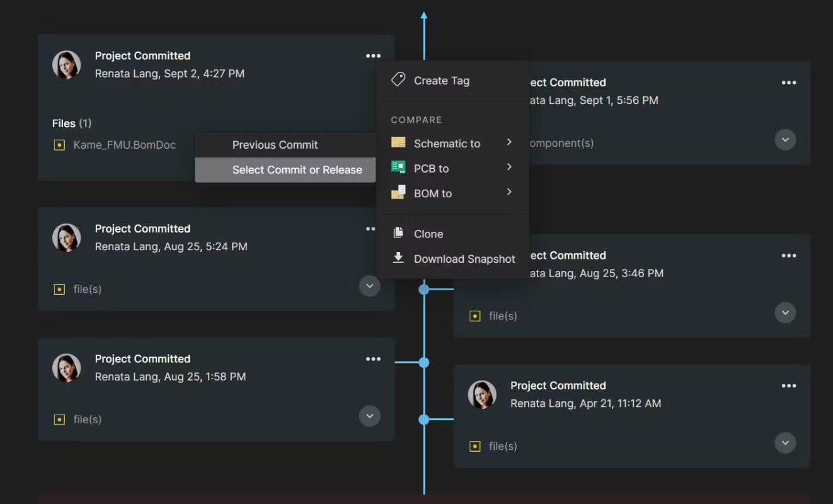Image resolution: width=833 pixels, height=504 pixels.
Task: Click Renata Lang's avatar on Sept 2 commit
Action: point(66,65)
